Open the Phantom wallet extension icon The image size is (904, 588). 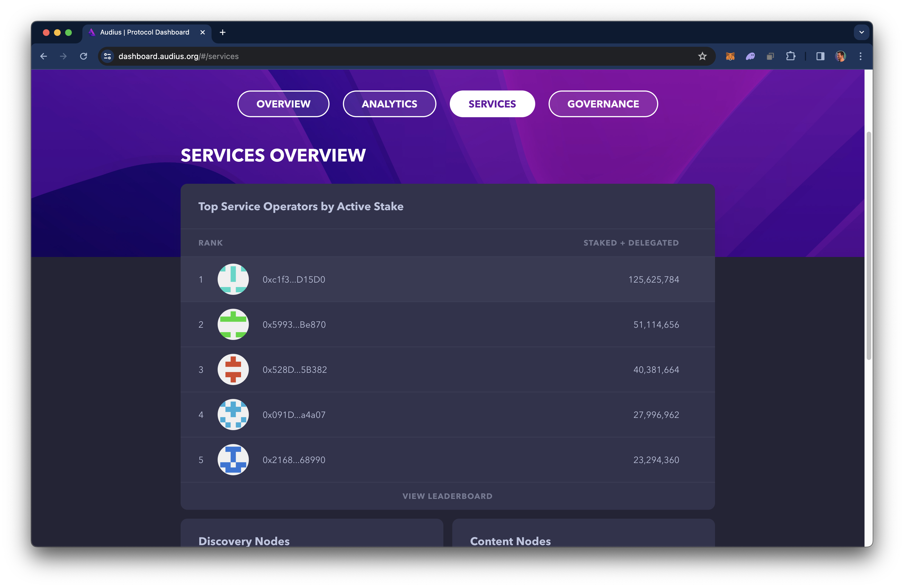[750, 56]
